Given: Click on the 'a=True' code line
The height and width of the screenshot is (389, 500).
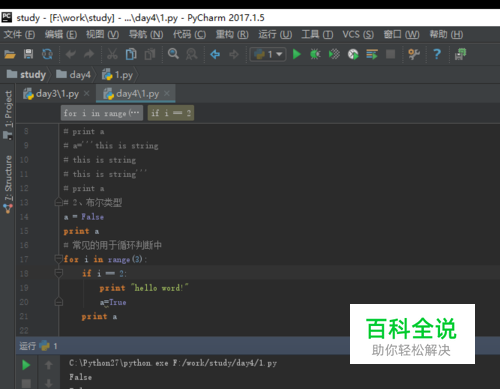Looking at the screenshot, I should (113, 302).
